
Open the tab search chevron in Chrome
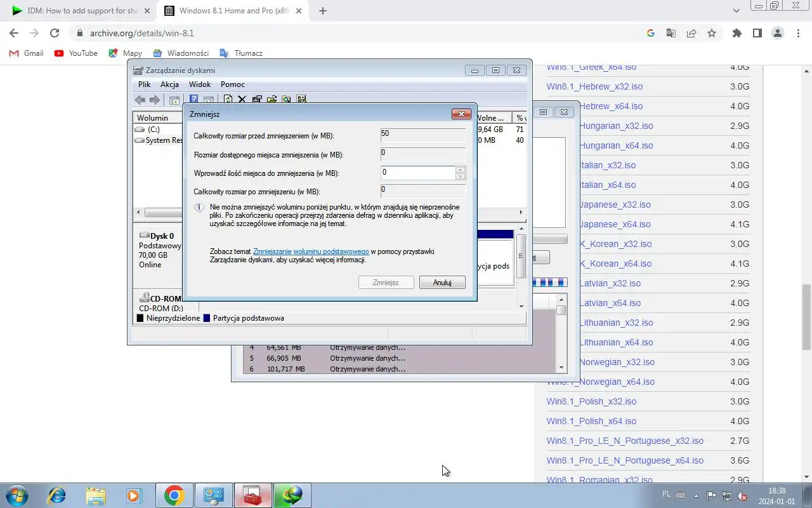click(736, 11)
